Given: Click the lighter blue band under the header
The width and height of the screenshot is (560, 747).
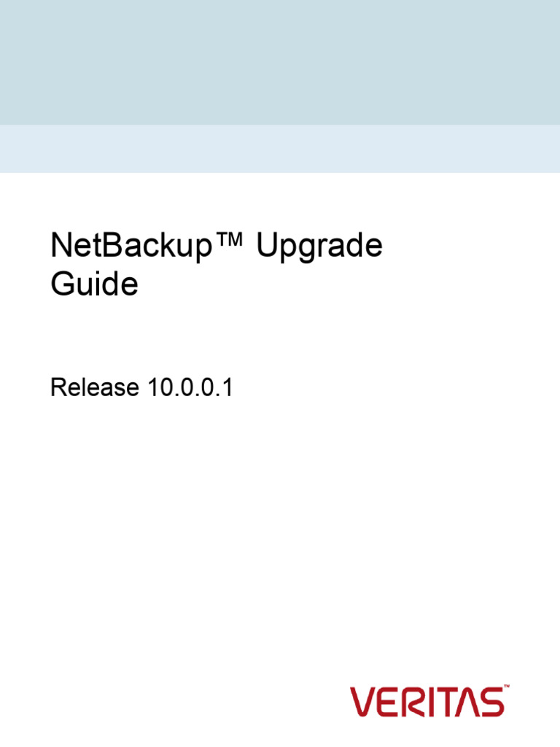Looking at the screenshot, I should coord(280,149).
